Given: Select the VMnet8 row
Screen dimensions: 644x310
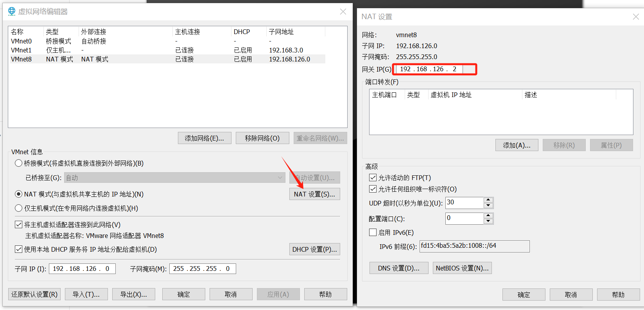Looking at the screenshot, I should 167,59.
